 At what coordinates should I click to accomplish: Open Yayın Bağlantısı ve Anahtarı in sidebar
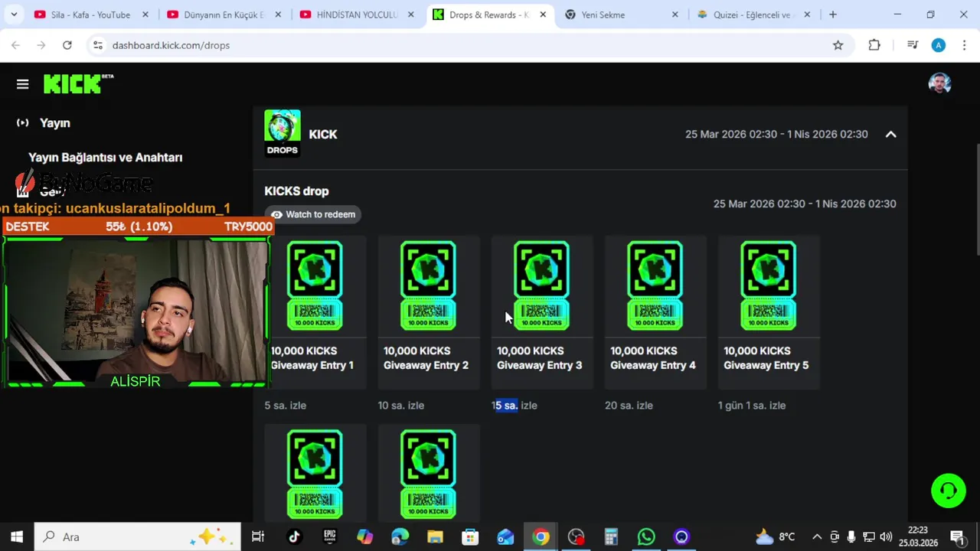(106, 157)
